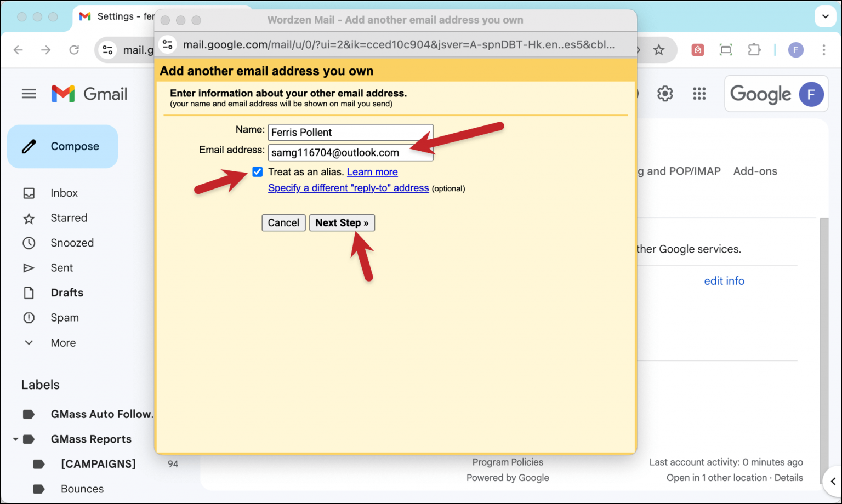Switch to the Add-ons settings tab
The width and height of the screenshot is (842, 504).
point(755,171)
